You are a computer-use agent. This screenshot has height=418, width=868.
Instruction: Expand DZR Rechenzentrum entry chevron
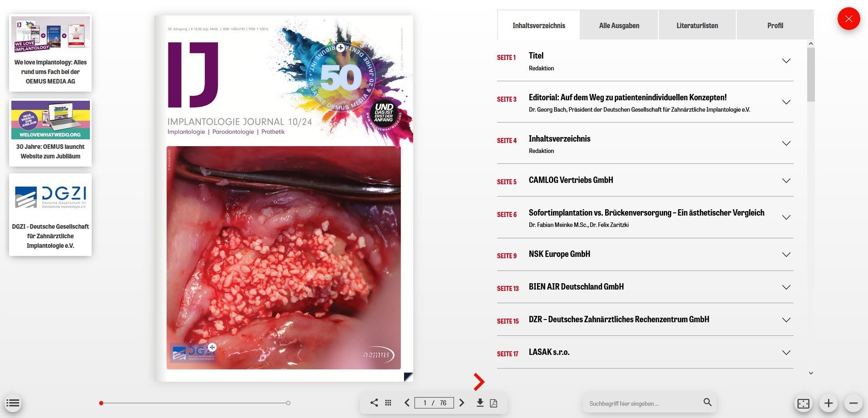[786, 320]
